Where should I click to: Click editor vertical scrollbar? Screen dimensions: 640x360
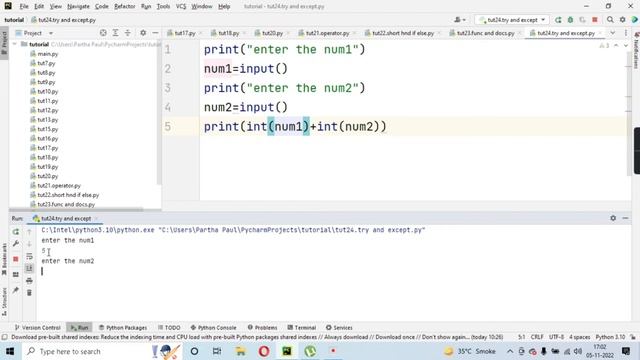click(629, 114)
